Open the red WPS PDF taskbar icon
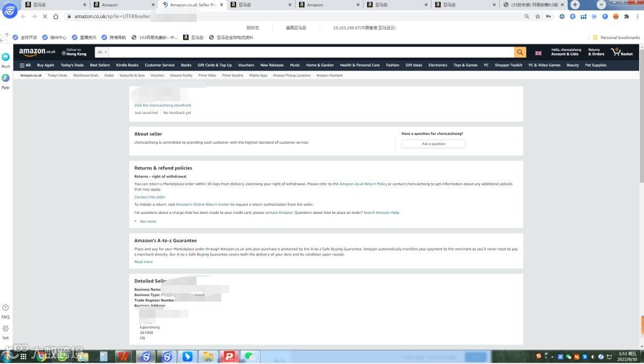 point(229,356)
